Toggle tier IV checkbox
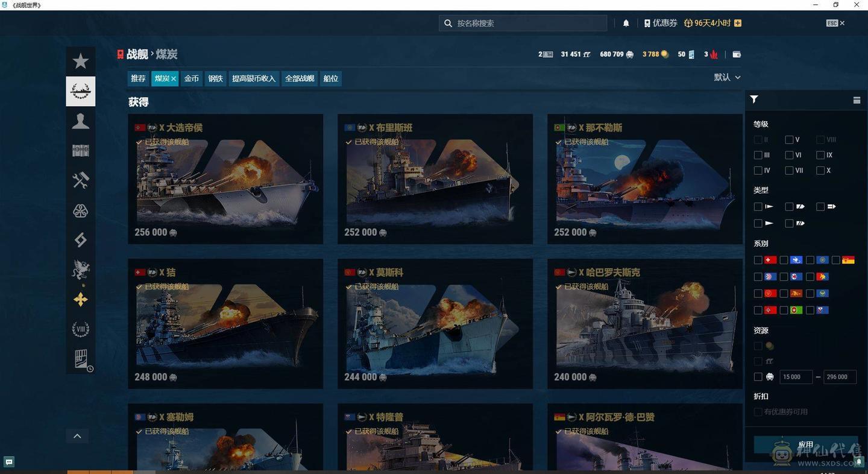This screenshot has height=474, width=868. coord(758,171)
